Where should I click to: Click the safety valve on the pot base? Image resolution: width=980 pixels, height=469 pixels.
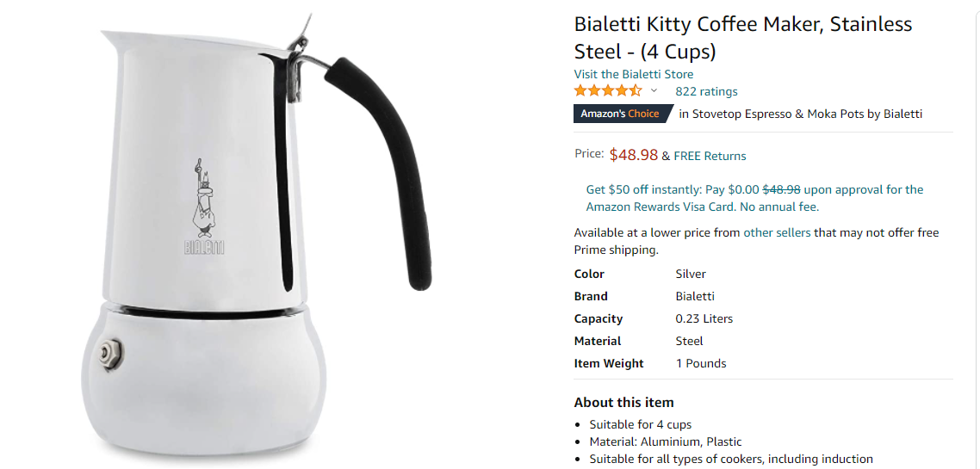pyautogui.click(x=111, y=354)
